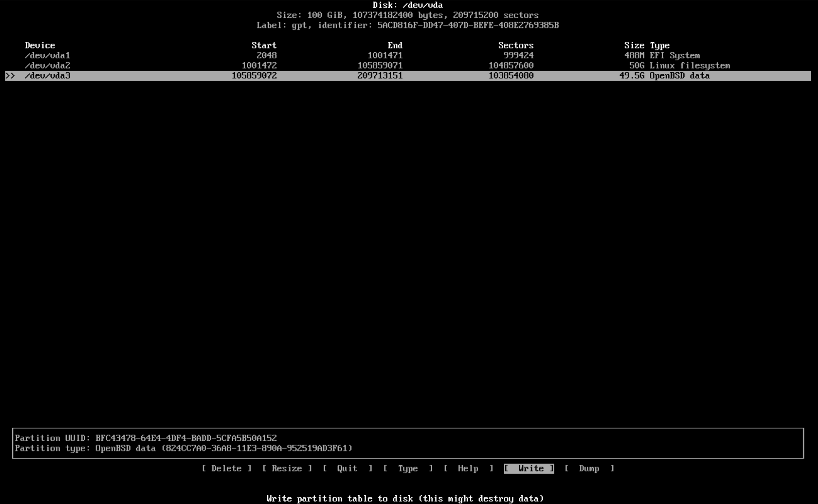Click the Device column header
The height and width of the screenshot is (504, 818).
coord(39,45)
